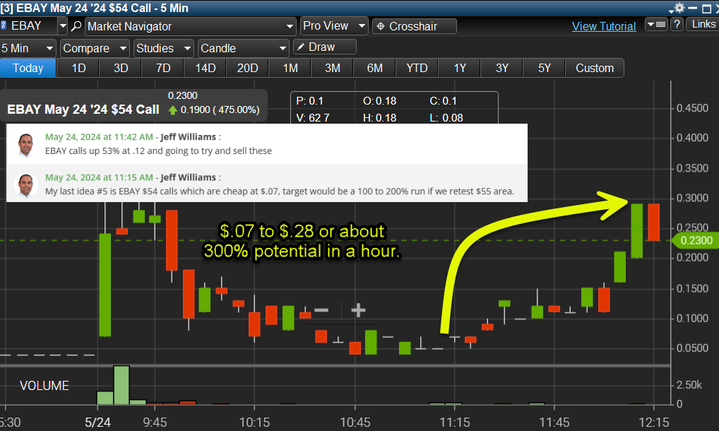Open the View Tutorial link

tap(603, 26)
